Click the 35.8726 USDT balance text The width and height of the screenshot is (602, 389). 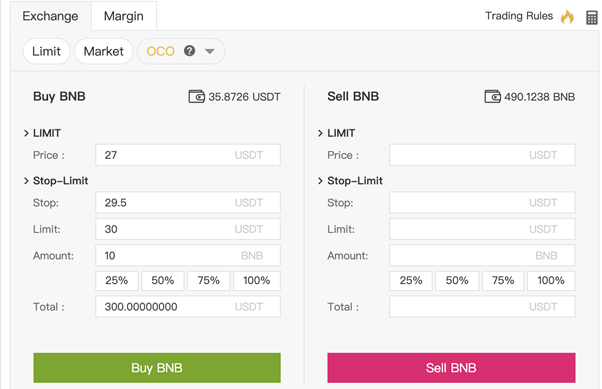[x=245, y=97]
